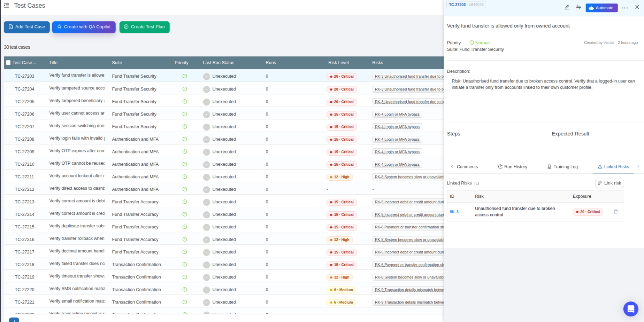Screen dimensions: 644x322
Task: Click 'Suite: Fund Transfer Security' in detail panel
Action: (475, 49)
